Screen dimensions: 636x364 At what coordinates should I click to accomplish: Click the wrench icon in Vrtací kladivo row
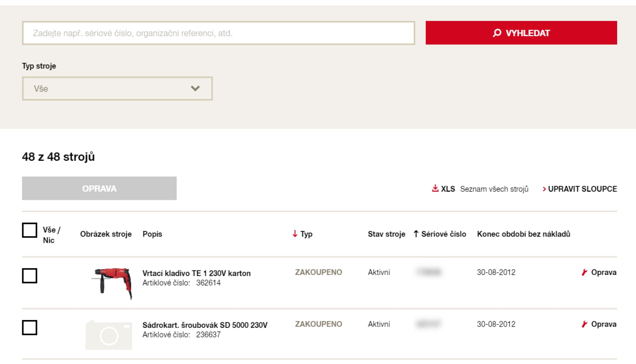coord(584,272)
